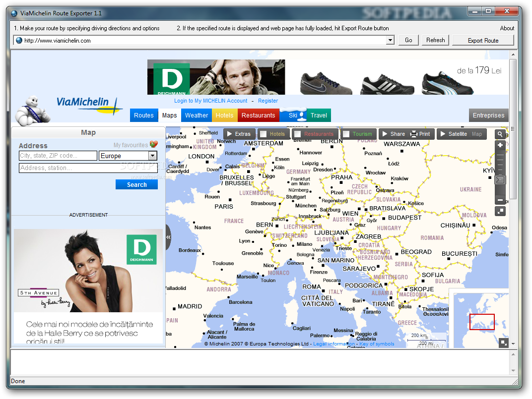
Task: Click log panel scrollbar down arrow
Action: (513, 371)
